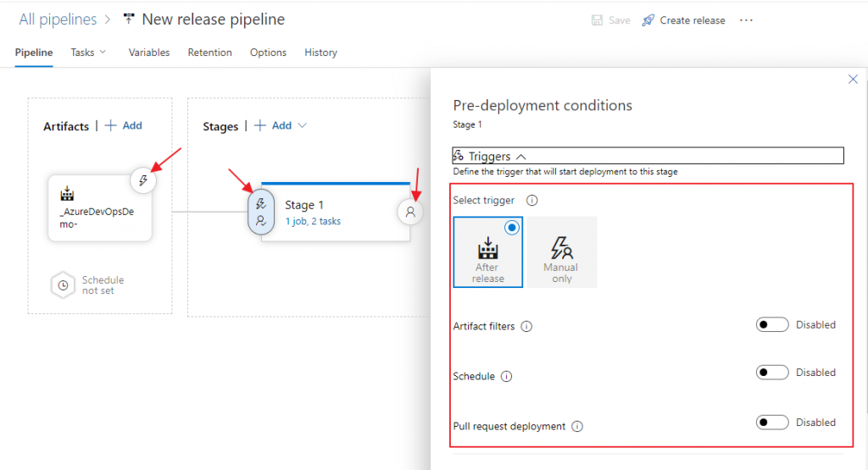Select the Manual only trigger option

(562, 252)
